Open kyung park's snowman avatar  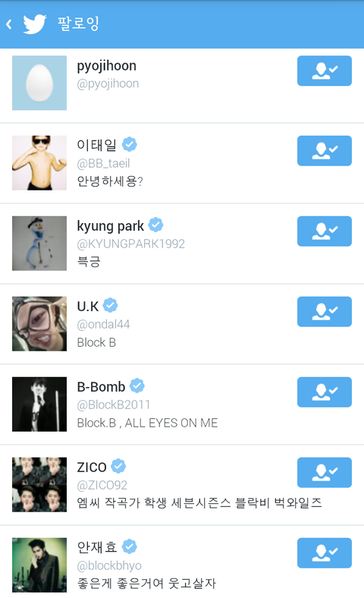pyautogui.click(x=39, y=244)
